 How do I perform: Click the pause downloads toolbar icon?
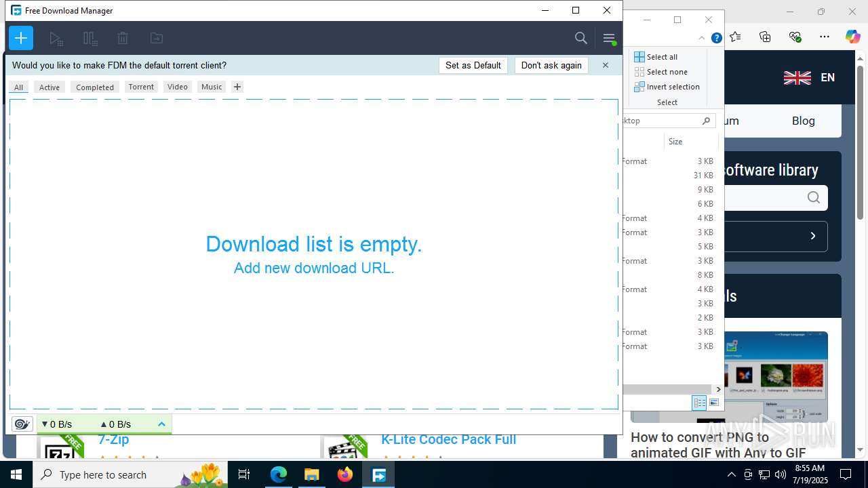pyautogui.click(x=90, y=39)
